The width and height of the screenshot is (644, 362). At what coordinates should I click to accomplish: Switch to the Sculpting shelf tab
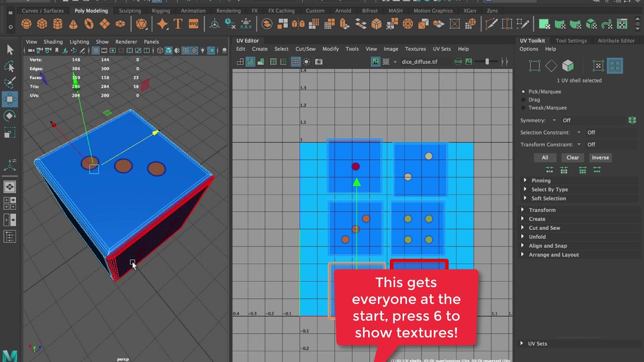tap(130, 11)
